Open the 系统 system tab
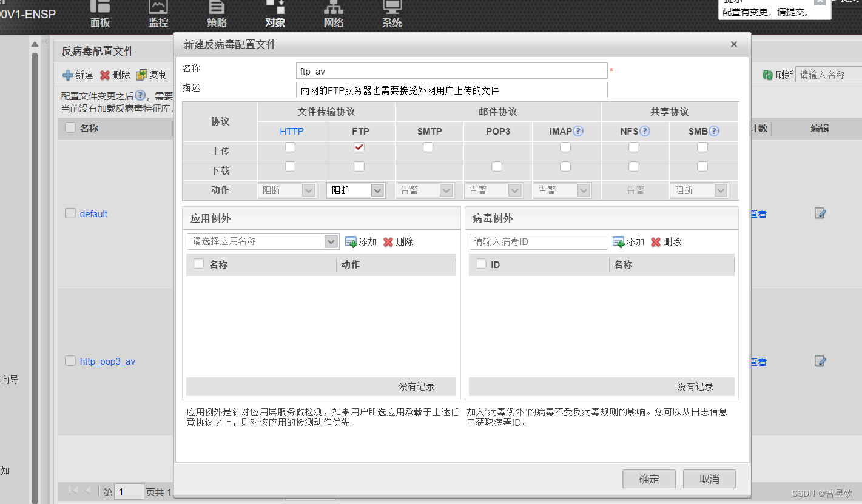 pyautogui.click(x=392, y=14)
